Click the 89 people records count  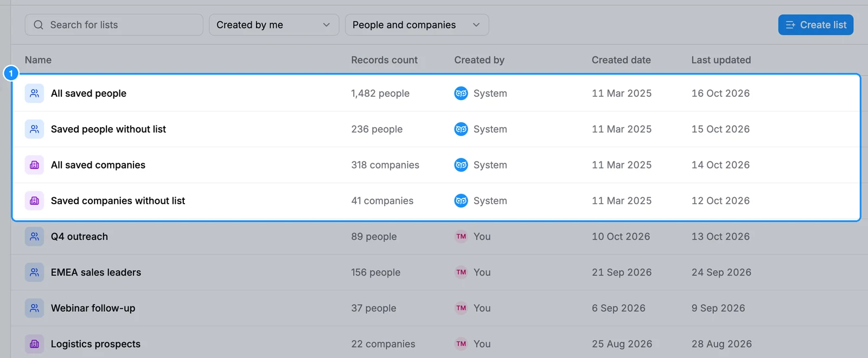pos(374,237)
